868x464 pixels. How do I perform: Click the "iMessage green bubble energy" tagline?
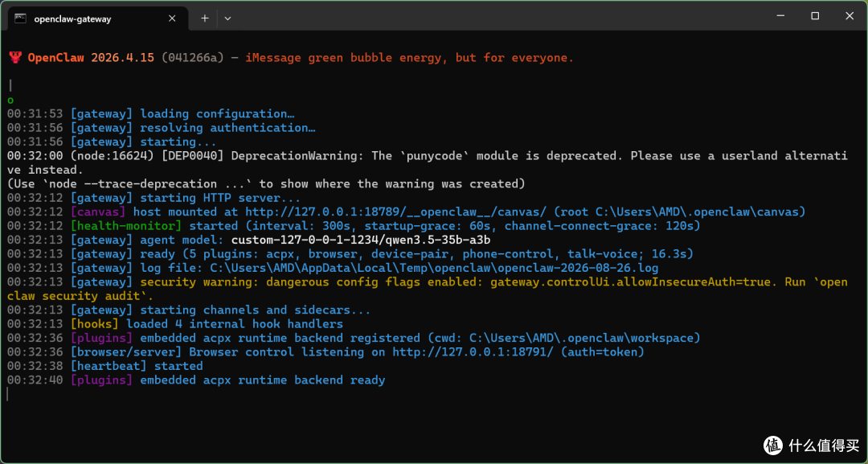coord(410,58)
